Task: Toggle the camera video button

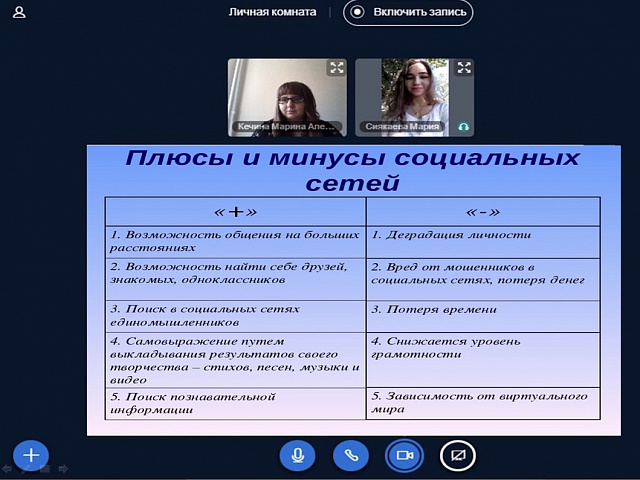Action: click(x=404, y=455)
